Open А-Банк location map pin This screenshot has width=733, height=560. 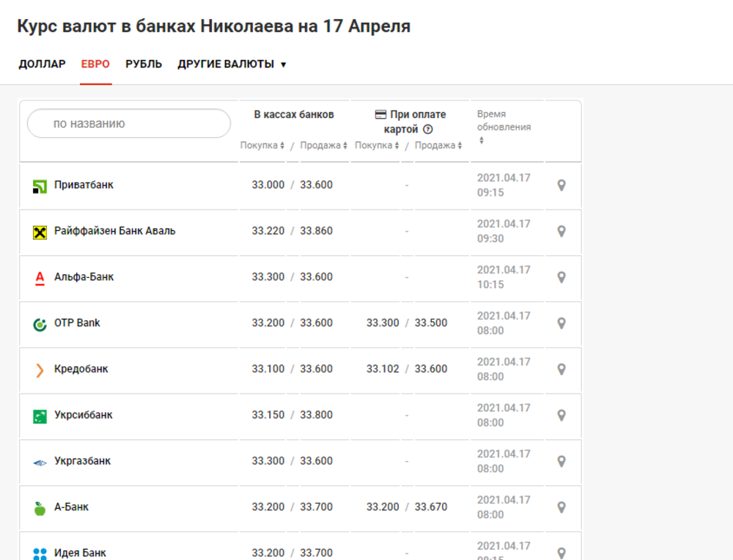coord(561,508)
